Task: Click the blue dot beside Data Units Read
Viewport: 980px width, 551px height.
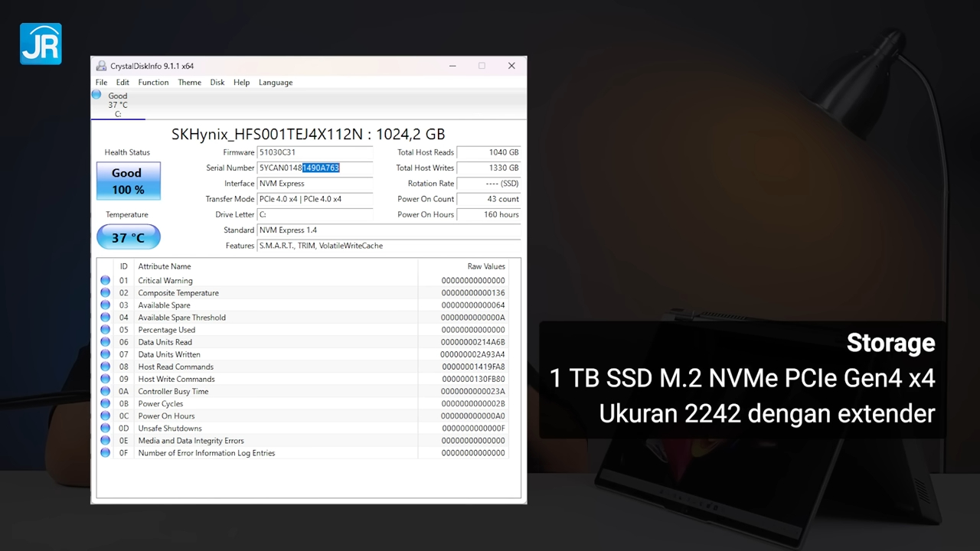Action: [105, 342]
